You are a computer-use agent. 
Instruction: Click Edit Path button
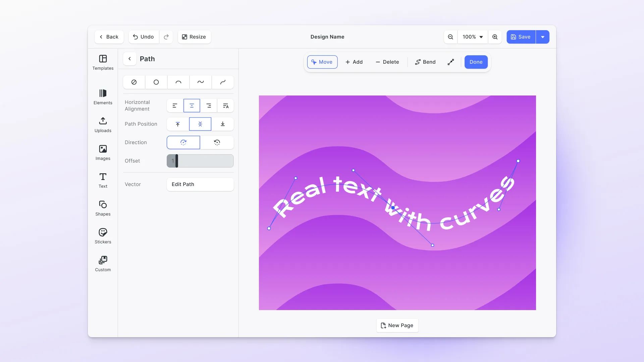point(200,184)
